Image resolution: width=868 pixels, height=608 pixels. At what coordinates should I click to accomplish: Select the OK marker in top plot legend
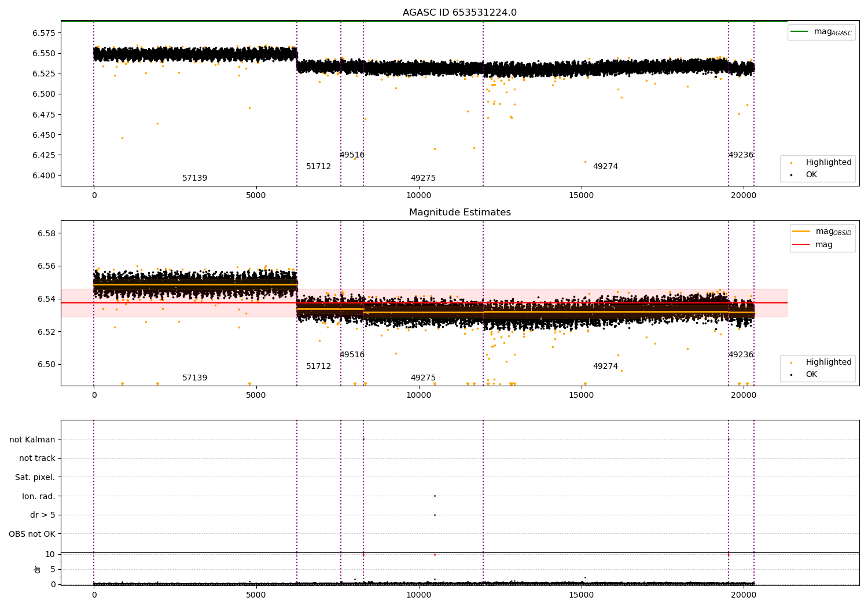(x=791, y=175)
